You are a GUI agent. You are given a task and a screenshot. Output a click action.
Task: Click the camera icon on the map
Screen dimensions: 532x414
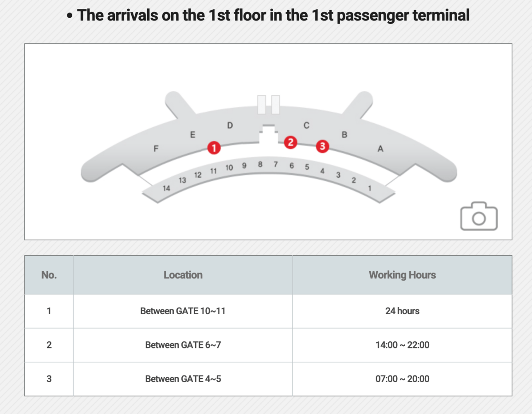479,216
